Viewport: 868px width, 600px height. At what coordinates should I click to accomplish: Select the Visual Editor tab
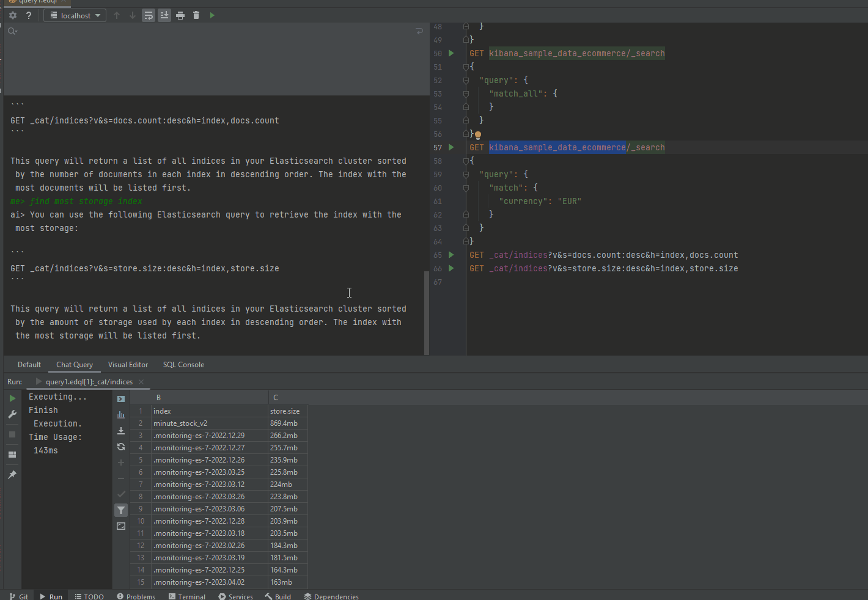pos(128,365)
